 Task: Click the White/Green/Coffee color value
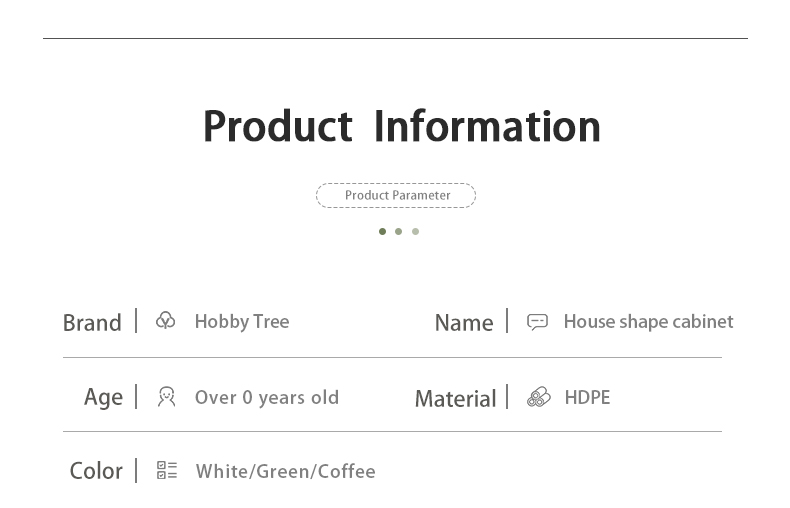pyautogui.click(x=285, y=471)
